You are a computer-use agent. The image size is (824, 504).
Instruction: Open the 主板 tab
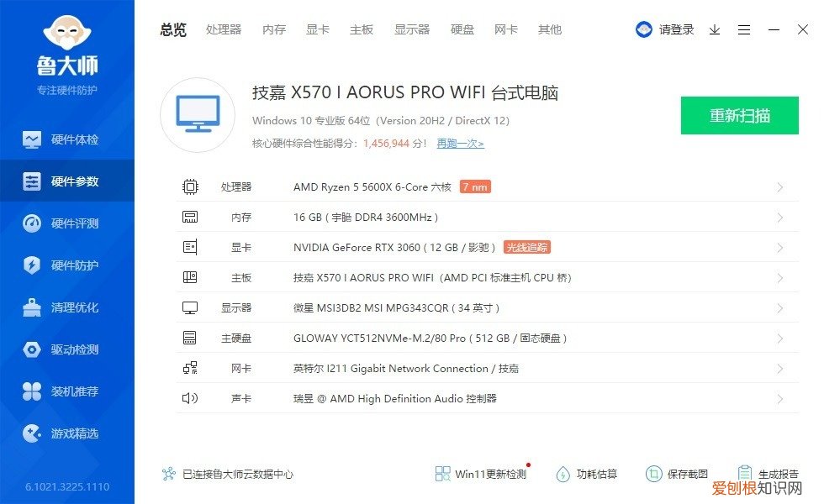(361, 29)
